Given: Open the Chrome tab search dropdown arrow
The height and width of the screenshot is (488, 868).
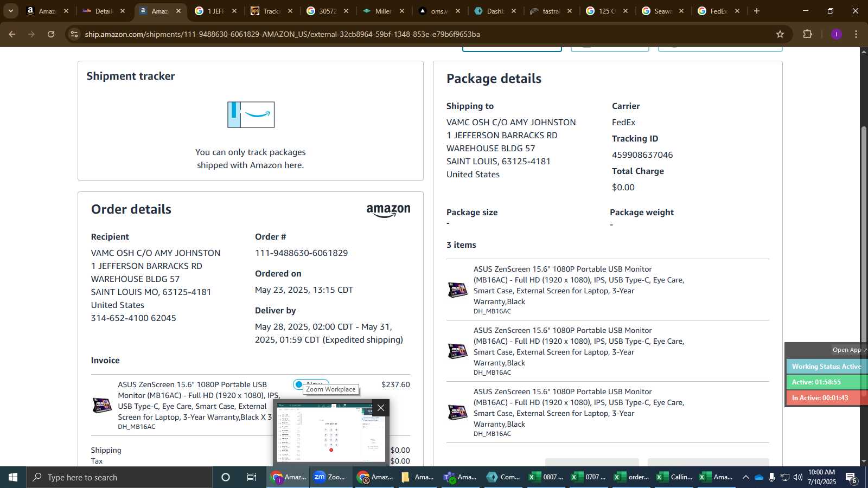Looking at the screenshot, I should tap(10, 11).
